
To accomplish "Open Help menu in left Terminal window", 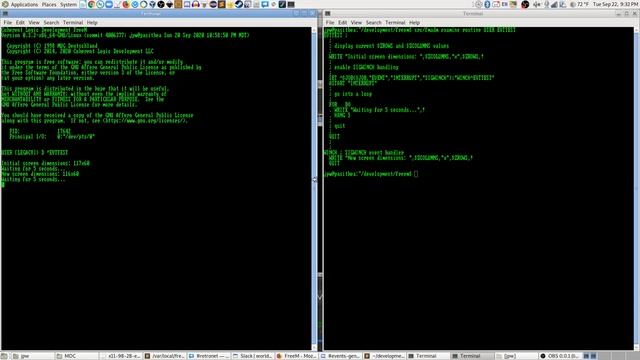I will (92, 22).
